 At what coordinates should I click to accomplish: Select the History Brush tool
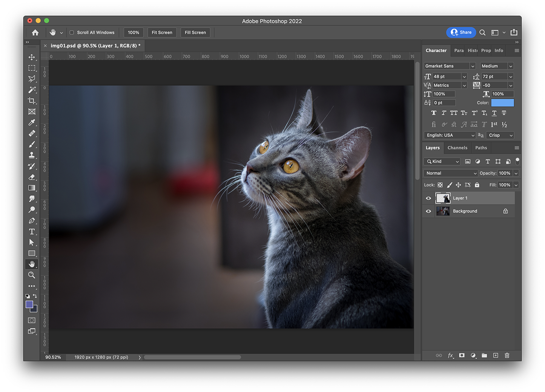click(x=32, y=166)
